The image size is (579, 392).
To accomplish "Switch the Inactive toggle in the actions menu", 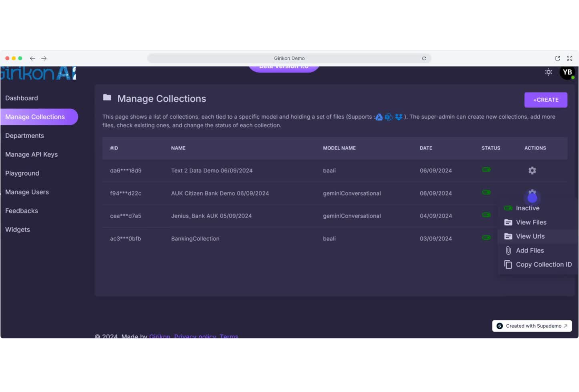I will [x=508, y=208].
